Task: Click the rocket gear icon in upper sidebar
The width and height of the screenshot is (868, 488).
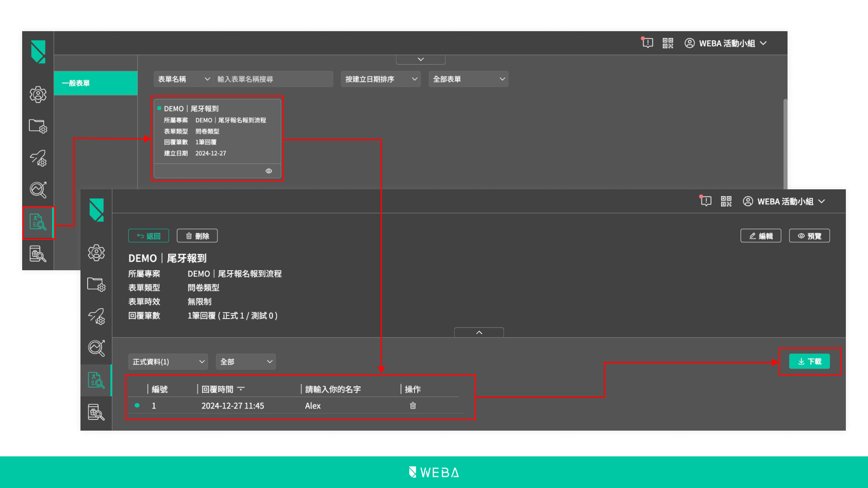Action: pyautogui.click(x=38, y=158)
